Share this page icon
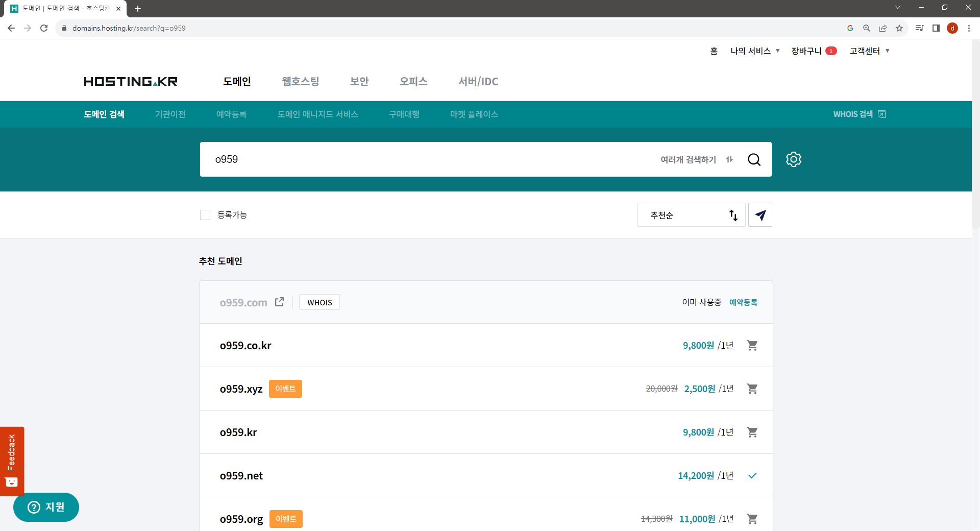Screen dimensions: 980x531 (883, 28)
